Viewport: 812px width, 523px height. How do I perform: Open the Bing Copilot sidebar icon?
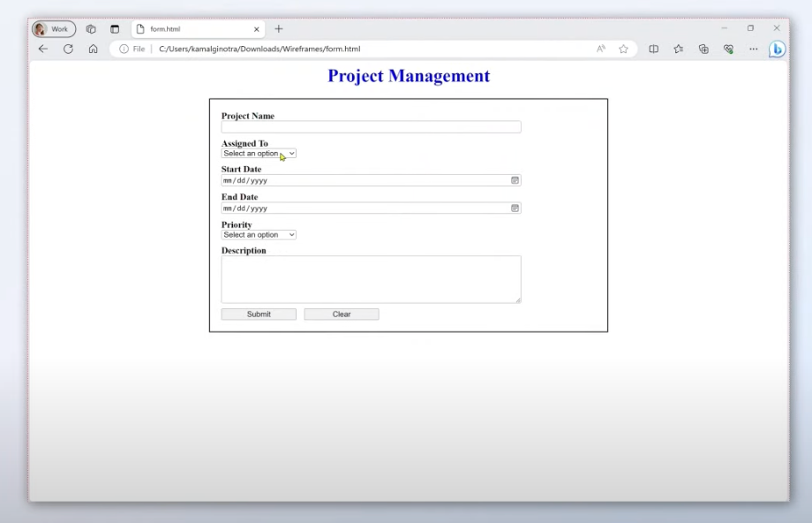(x=777, y=49)
